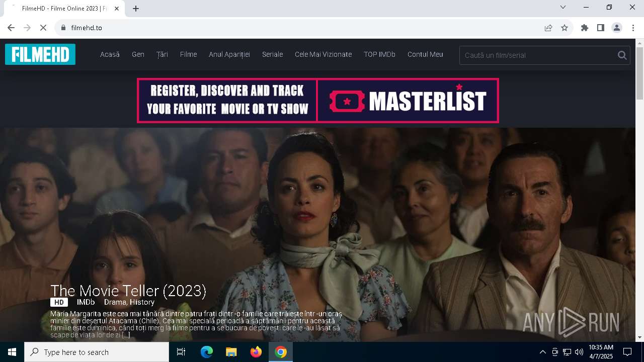Share this page icon
Image resolution: width=644 pixels, height=362 pixels.
click(548, 28)
